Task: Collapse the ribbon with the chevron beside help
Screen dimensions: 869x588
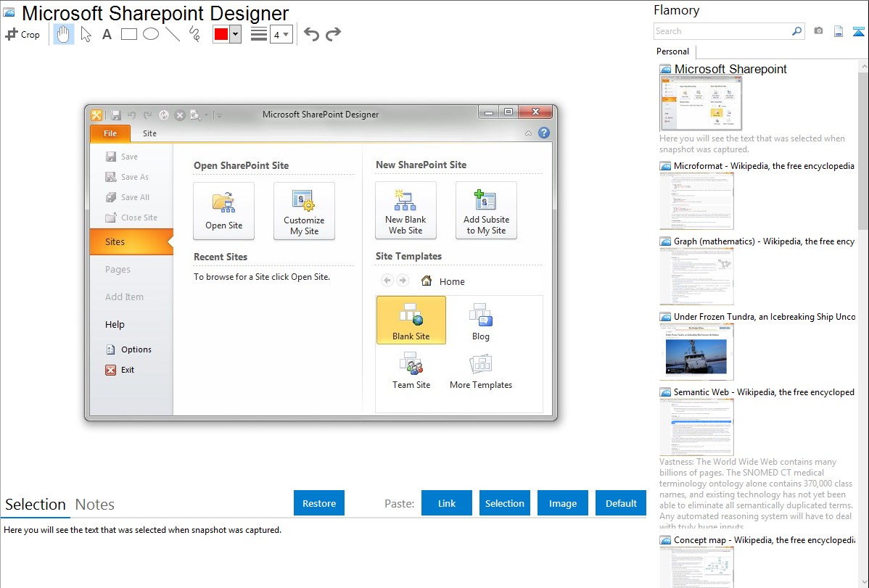Action: click(528, 133)
